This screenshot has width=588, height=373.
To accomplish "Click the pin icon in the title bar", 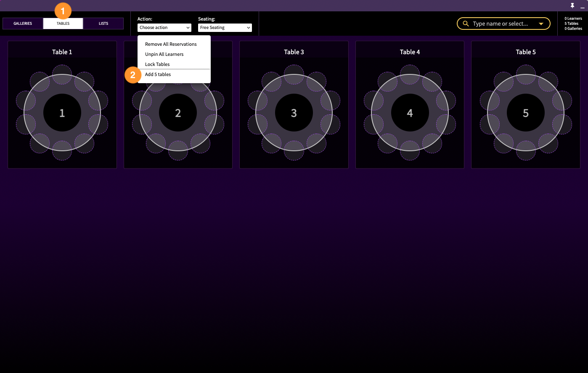I will pos(572,5).
